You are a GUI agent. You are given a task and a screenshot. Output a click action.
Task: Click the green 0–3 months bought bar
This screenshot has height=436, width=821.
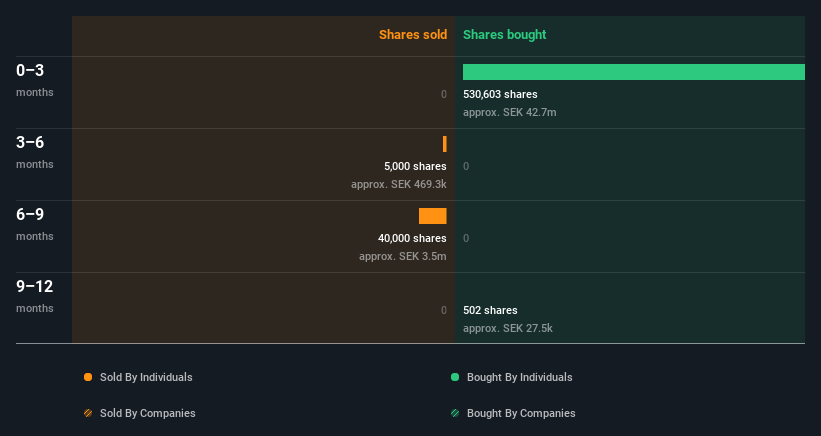click(634, 72)
